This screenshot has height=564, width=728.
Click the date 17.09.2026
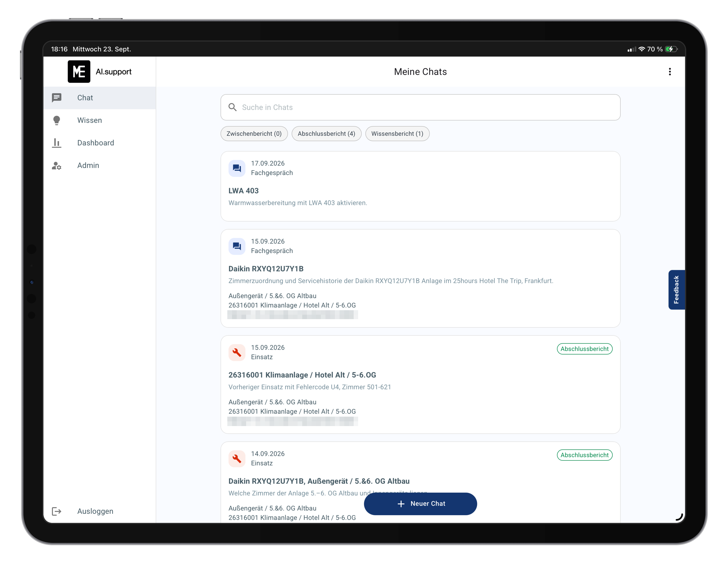click(x=268, y=163)
